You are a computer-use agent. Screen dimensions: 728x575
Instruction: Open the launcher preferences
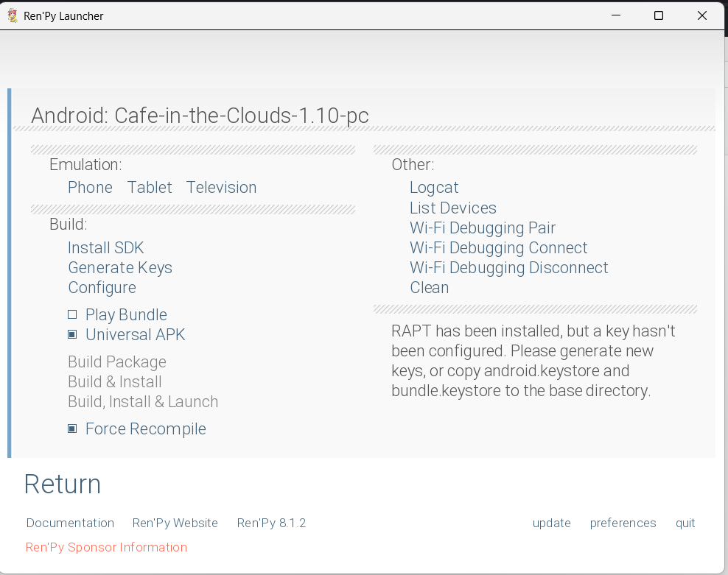[x=623, y=523]
